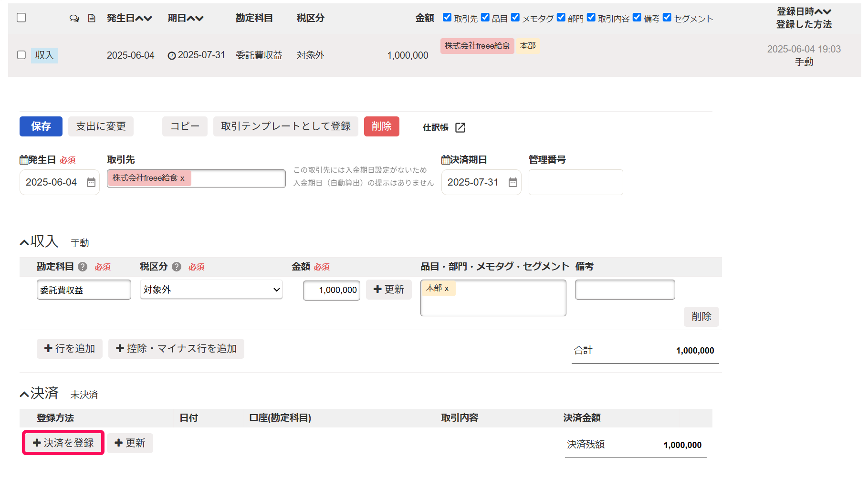Click 対象外 cell in transaction row
This screenshot has height=479, width=868.
pyautogui.click(x=311, y=55)
